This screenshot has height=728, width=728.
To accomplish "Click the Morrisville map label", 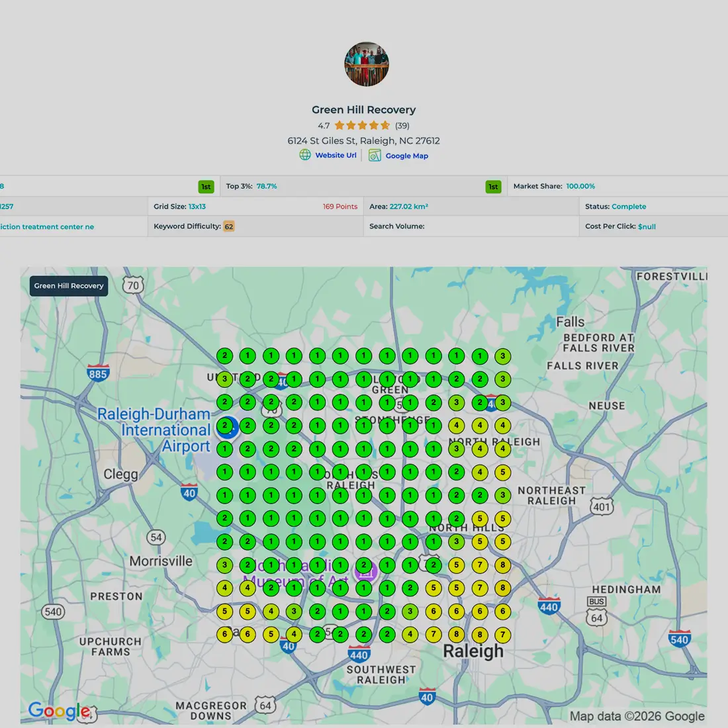I will click(x=161, y=561).
